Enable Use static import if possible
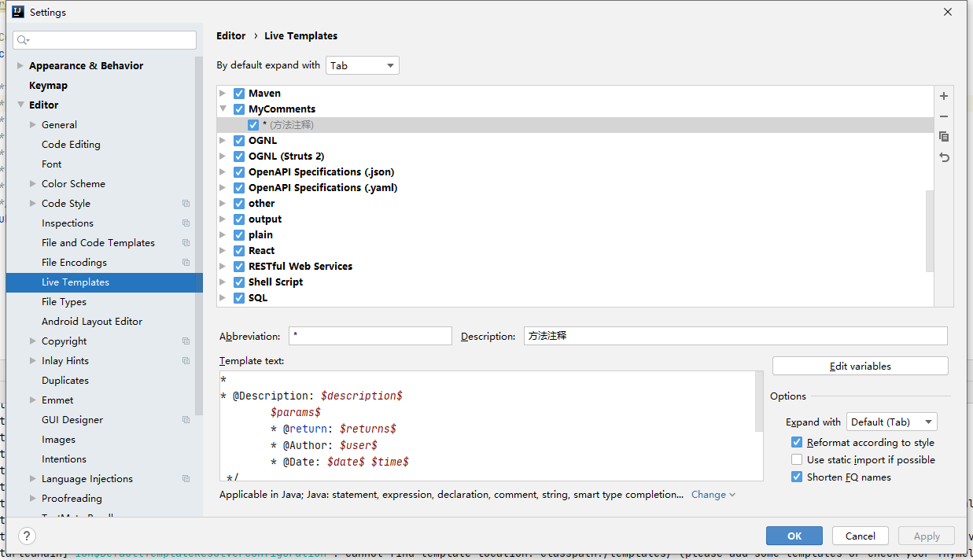Screen dimensions: 973x560 tap(797, 460)
